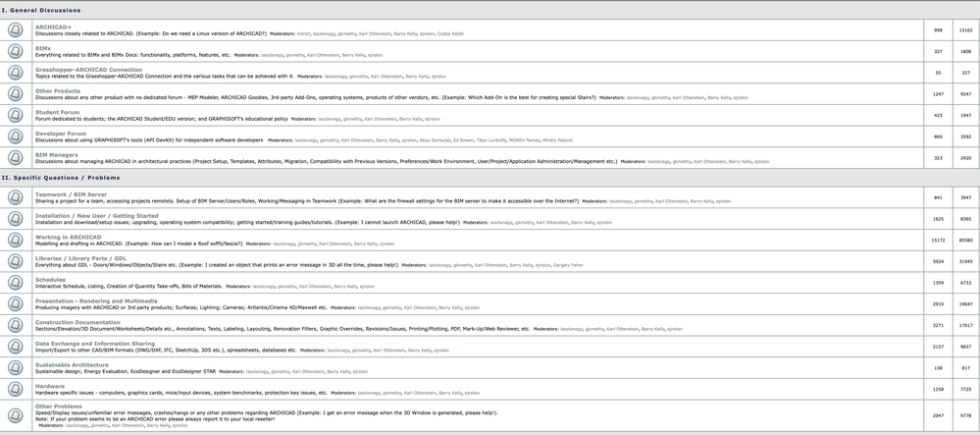Open the Schedules forum link
Image resolution: width=980 pixels, height=435 pixels.
pyautogui.click(x=50, y=280)
